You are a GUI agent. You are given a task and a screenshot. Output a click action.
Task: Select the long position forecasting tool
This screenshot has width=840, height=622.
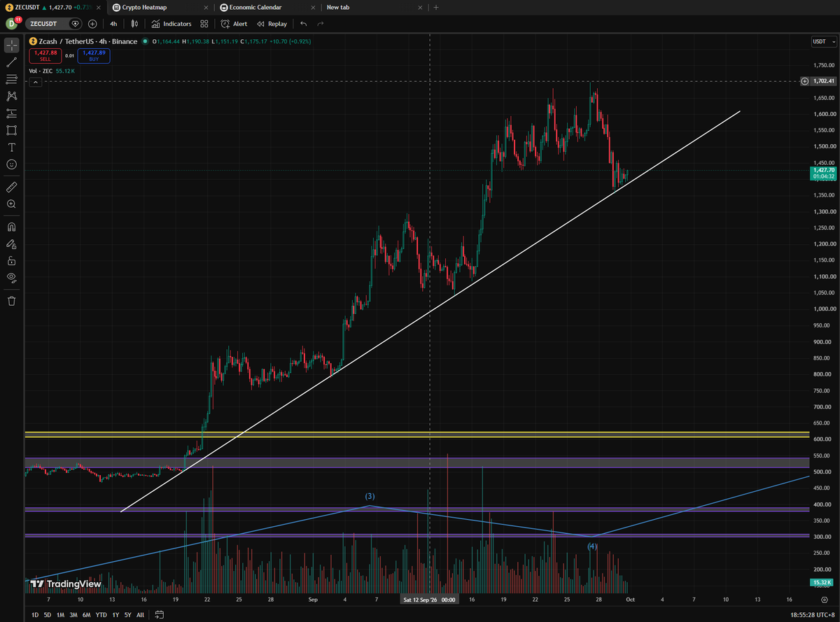click(11, 113)
